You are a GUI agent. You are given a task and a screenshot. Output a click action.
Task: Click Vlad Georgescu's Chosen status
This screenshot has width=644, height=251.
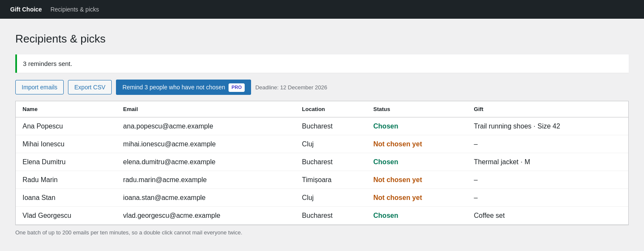(386, 216)
